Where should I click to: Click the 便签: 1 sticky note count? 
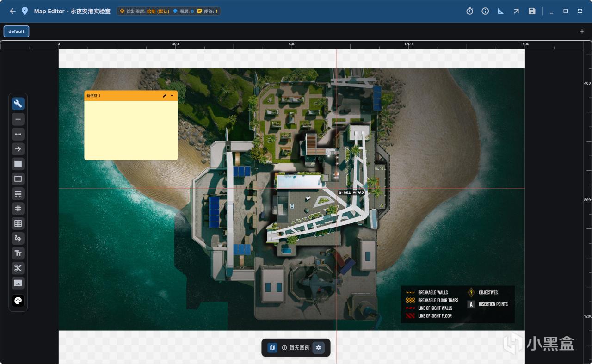click(x=207, y=11)
